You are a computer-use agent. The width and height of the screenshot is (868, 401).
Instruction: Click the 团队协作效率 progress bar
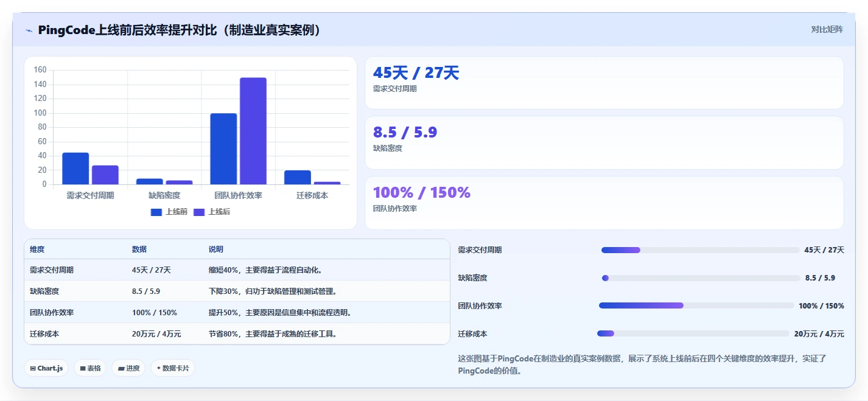click(696, 305)
